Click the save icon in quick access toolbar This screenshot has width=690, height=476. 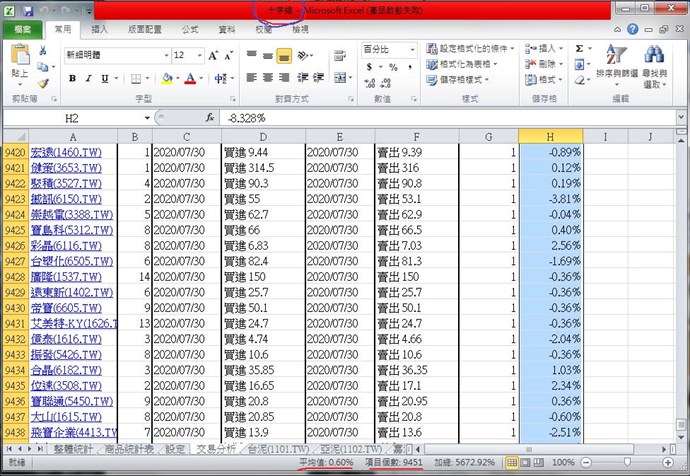28,9
